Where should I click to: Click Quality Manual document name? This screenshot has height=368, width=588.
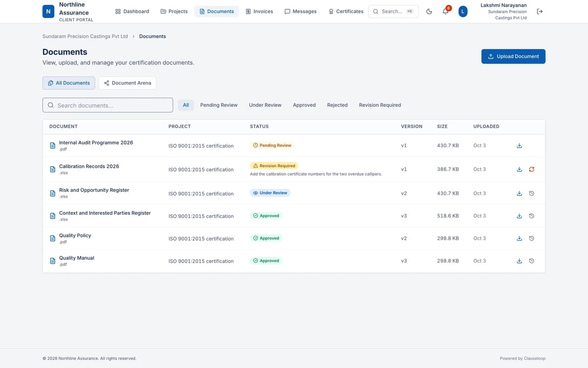76,258
